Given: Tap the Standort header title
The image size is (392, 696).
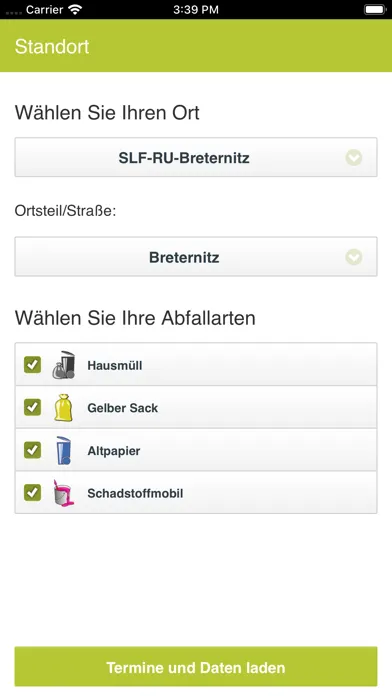Looking at the screenshot, I should (52, 46).
